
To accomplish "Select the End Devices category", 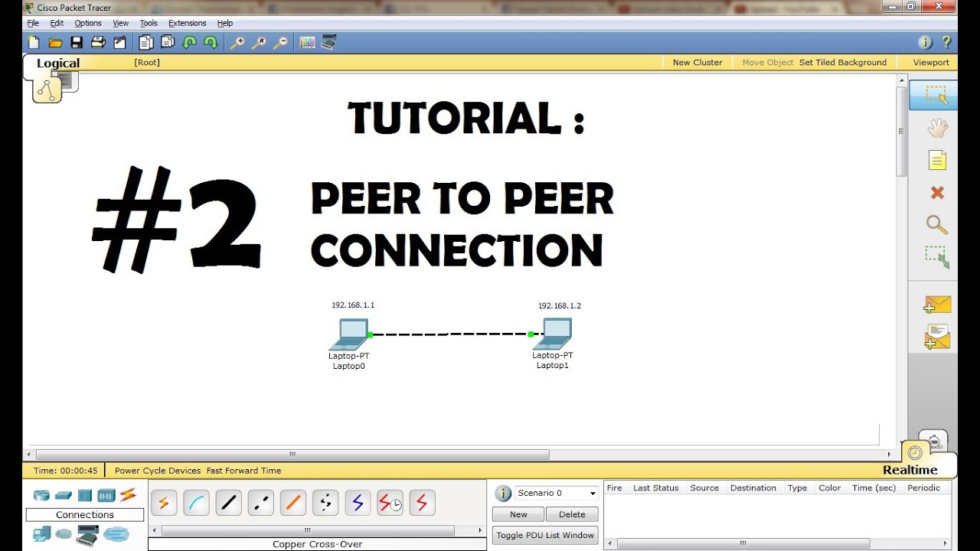I will point(41,534).
